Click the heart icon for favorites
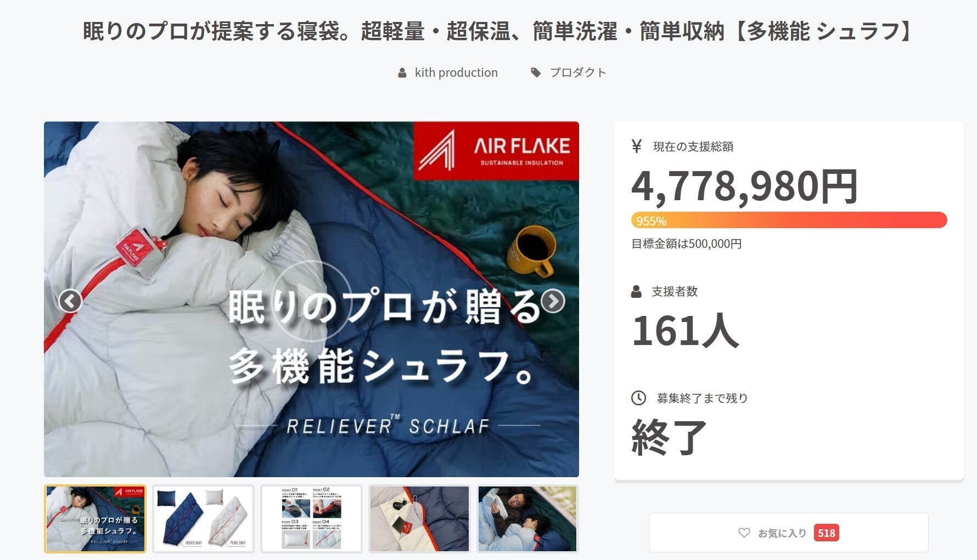Image resolution: width=977 pixels, height=560 pixels. coord(744,533)
